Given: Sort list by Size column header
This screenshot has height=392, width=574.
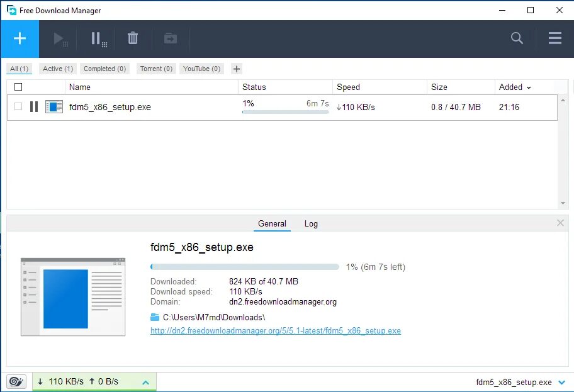Looking at the screenshot, I should [461, 87].
